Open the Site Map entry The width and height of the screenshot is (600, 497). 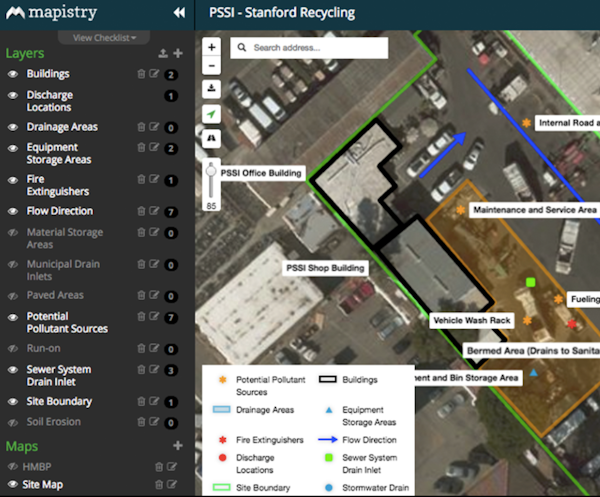point(42,484)
